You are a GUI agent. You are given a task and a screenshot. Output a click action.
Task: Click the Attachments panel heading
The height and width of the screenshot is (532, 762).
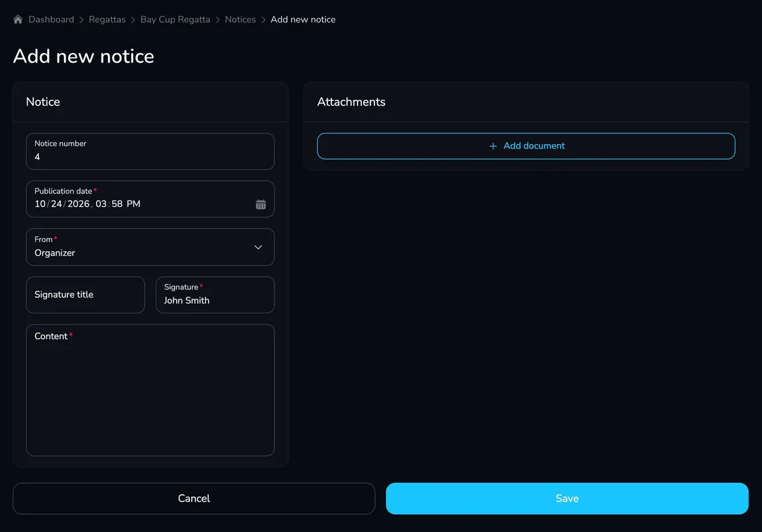click(x=351, y=102)
